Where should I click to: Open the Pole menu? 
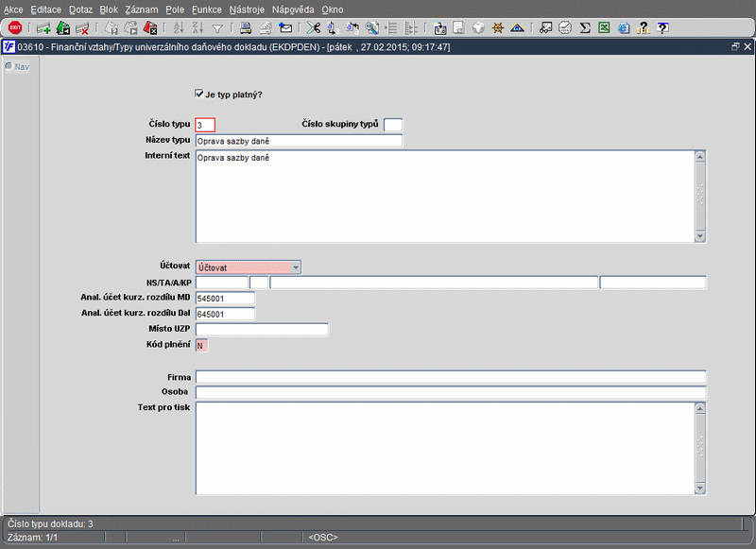(x=175, y=9)
